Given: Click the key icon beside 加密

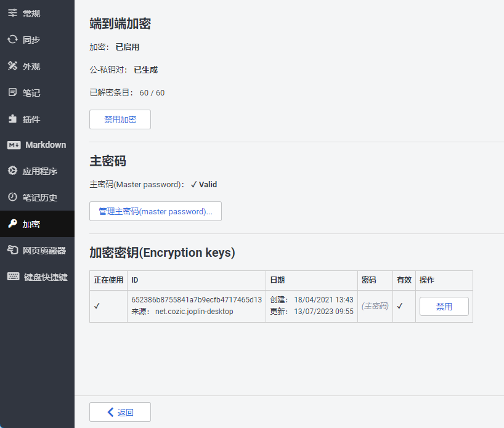Looking at the screenshot, I should point(12,224).
